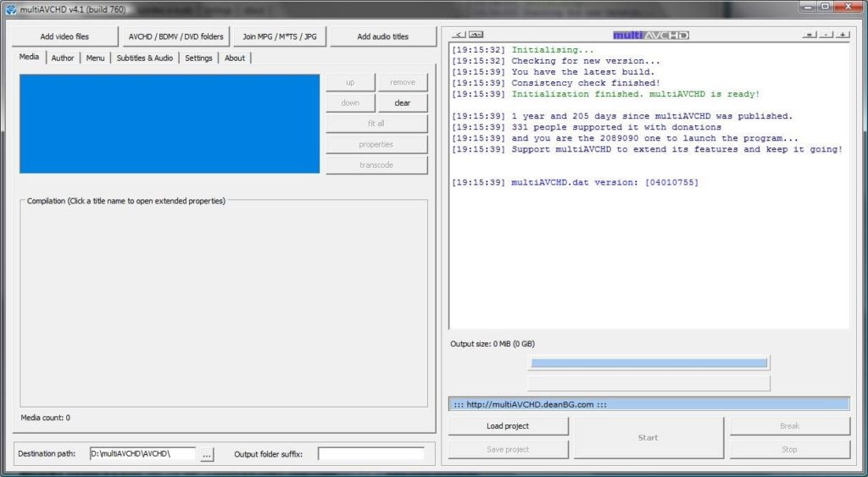Click the multiAVCHD logo banner

[650, 35]
